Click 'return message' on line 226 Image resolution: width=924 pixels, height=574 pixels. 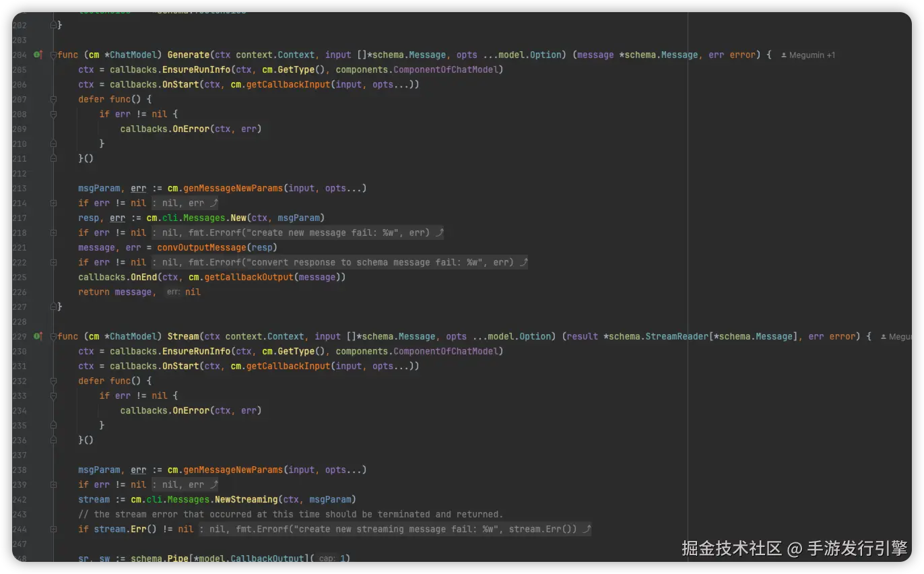click(114, 292)
